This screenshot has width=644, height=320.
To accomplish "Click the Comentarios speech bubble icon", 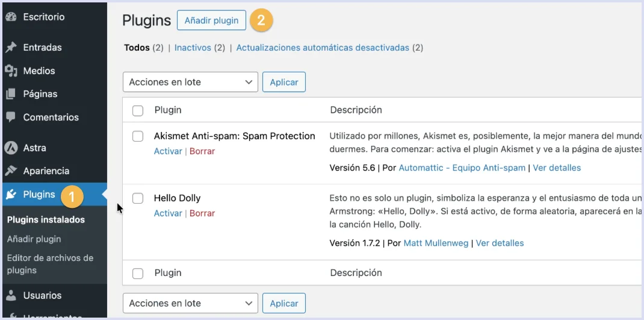I will pos(11,118).
